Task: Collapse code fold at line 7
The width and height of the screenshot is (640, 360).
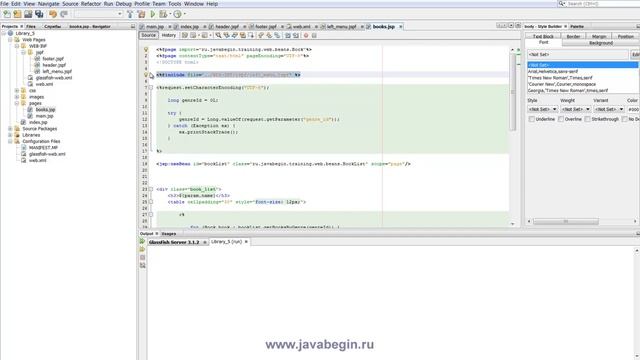Action: point(151,87)
